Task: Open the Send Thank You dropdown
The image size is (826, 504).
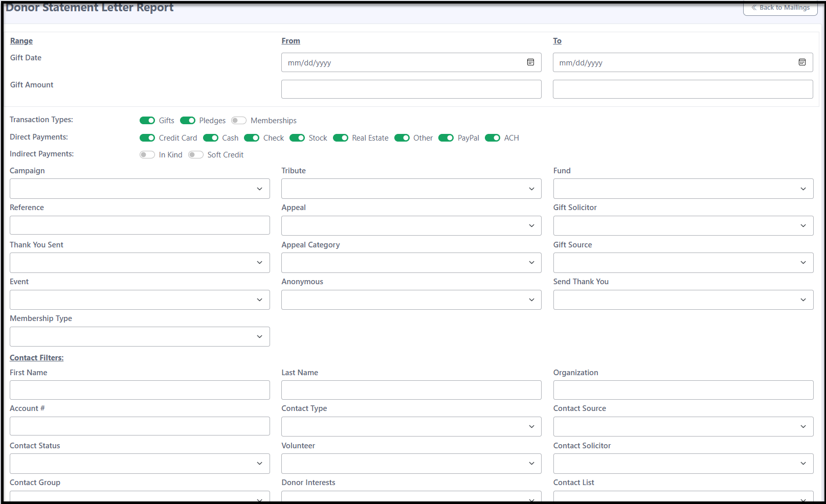Action: click(x=683, y=300)
